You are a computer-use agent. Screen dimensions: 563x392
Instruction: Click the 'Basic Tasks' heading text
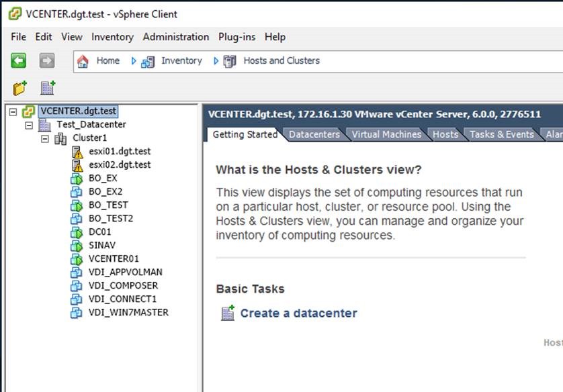(251, 289)
